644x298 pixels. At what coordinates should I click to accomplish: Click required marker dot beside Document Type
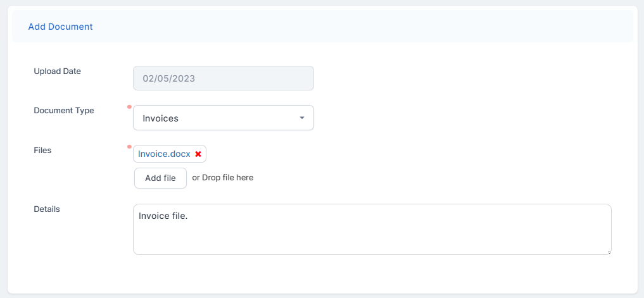coord(129,107)
